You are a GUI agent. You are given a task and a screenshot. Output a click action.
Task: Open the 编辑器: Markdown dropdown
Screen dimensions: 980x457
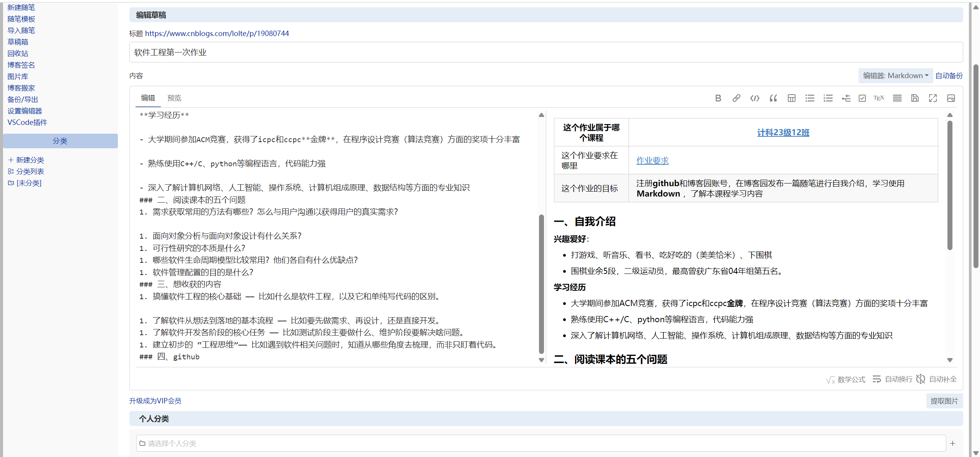[895, 76]
